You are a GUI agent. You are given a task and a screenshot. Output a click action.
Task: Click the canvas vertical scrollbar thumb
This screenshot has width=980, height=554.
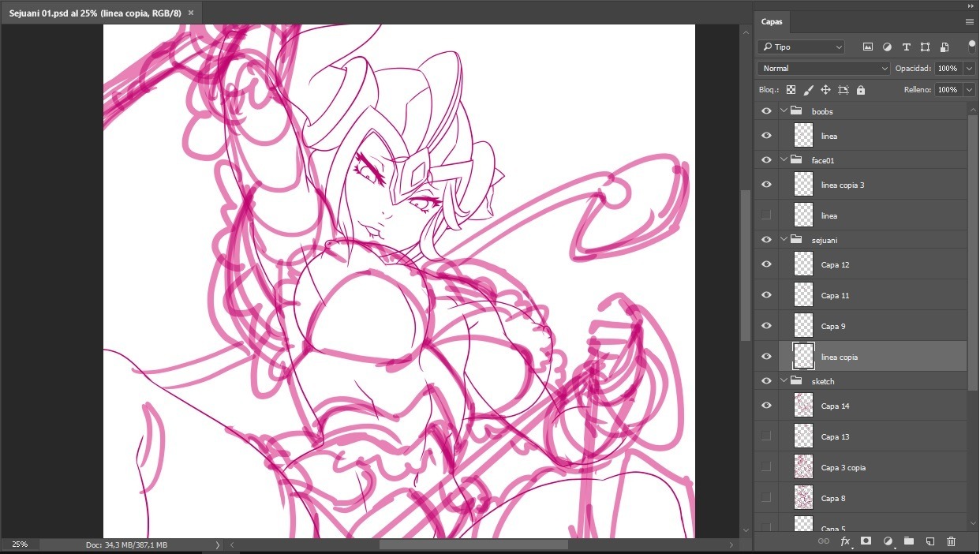click(745, 265)
